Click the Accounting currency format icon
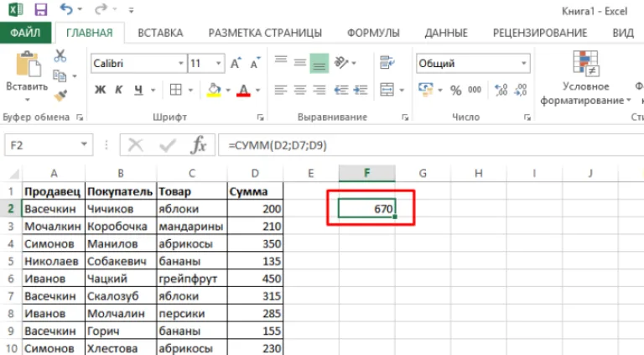 pyautogui.click(x=425, y=90)
